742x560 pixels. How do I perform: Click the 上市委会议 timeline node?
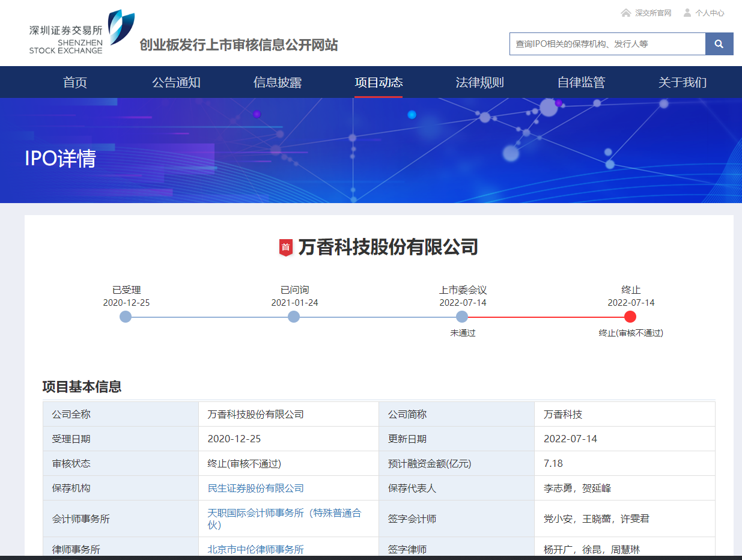[x=462, y=317]
